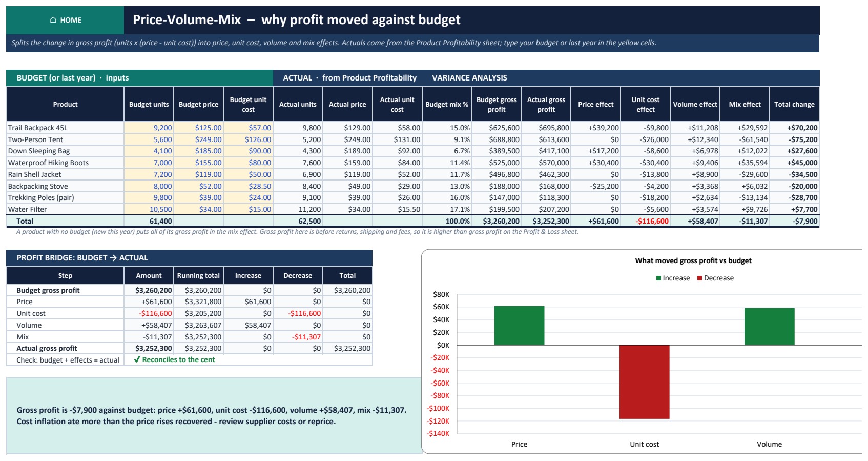Select the green Volume bar in chart
868x461 pixels.
click(x=769, y=327)
